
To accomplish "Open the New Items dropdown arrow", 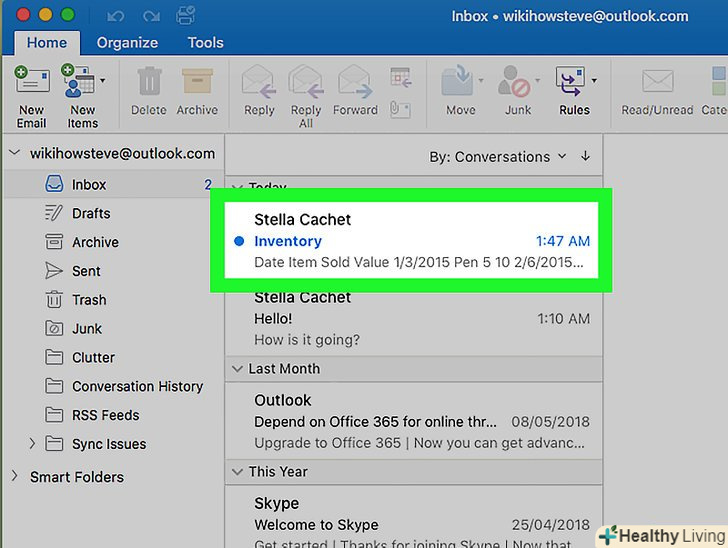I will click(x=102, y=80).
